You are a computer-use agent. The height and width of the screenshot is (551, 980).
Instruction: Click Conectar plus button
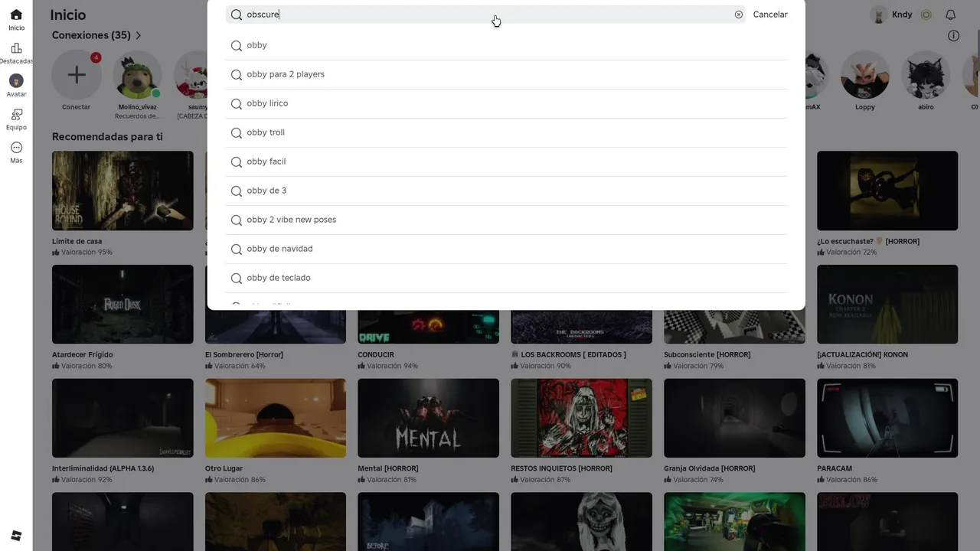point(76,75)
